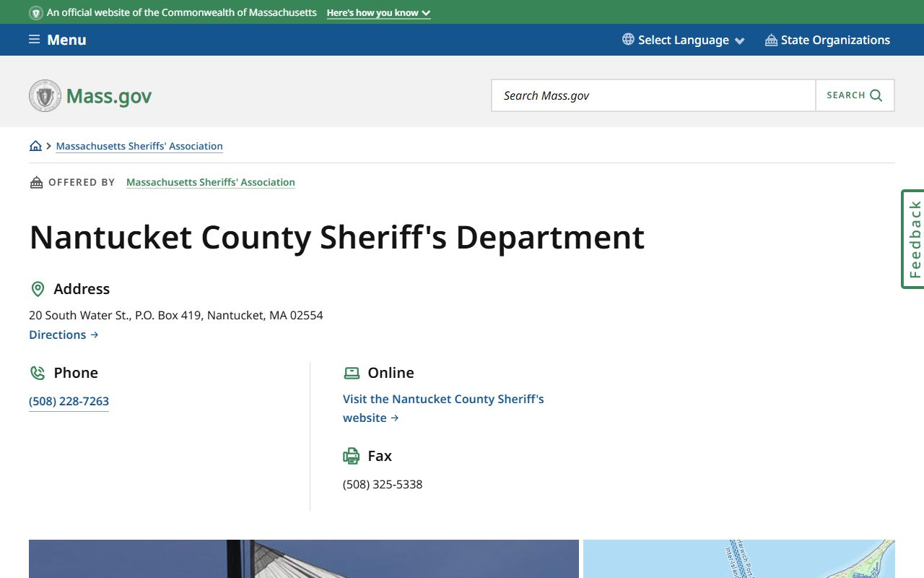Screen dimensions: 924x578
Task: Click the Menu label in the blue bar
Action: pyautogui.click(x=66, y=40)
